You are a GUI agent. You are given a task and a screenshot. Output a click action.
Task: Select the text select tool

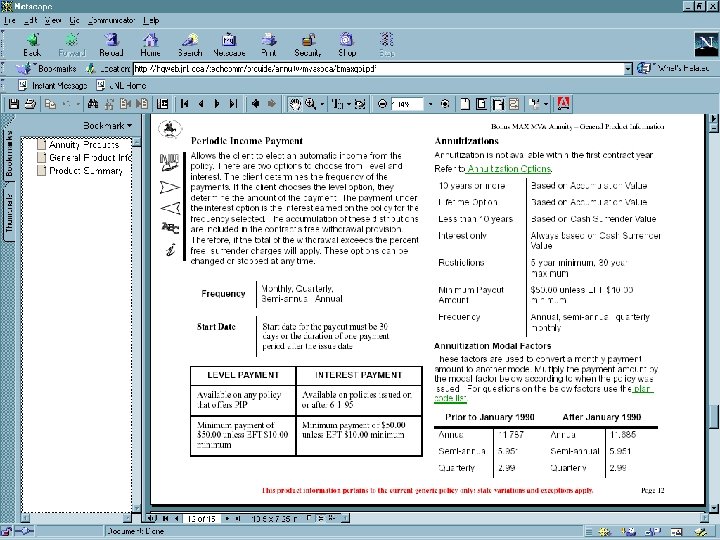pos(338,104)
